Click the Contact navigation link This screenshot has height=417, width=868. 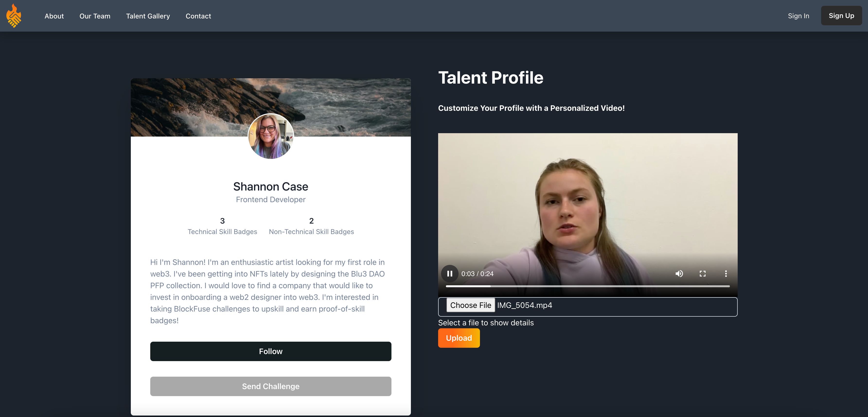(x=198, y=16)
